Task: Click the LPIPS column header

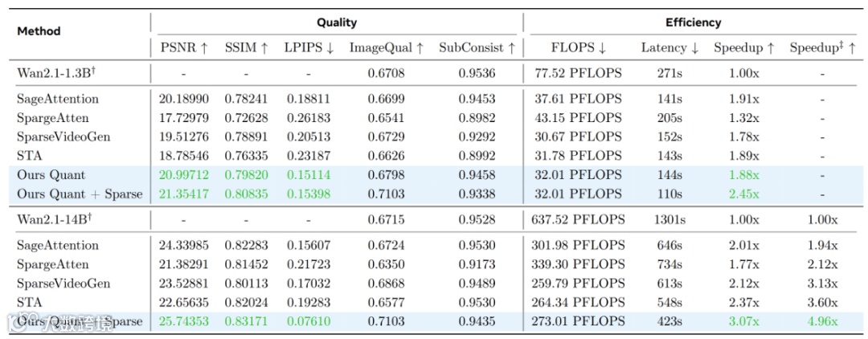Action: click(x=309, y=48)
